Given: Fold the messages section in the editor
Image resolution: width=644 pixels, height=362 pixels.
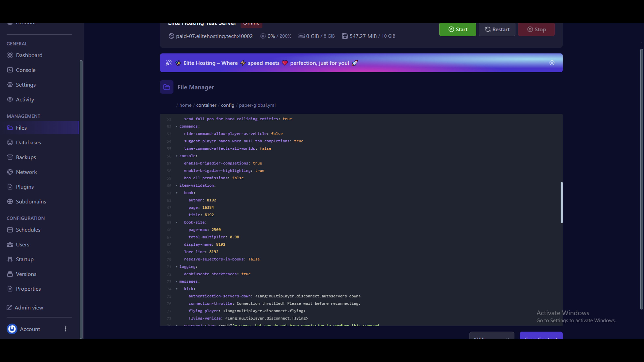Looking at the screenshot, I should pyautogui.click(x=176, y=282).
